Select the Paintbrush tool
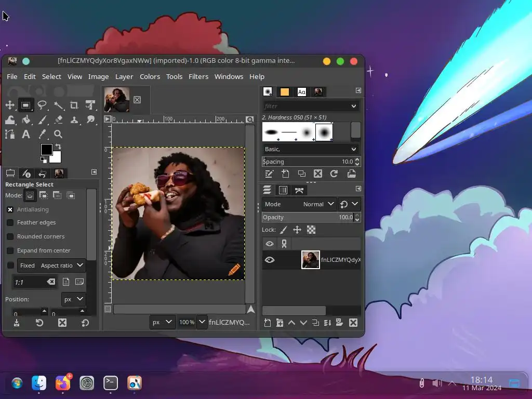The height and width of the screenshot is (399, 532). 42,120
